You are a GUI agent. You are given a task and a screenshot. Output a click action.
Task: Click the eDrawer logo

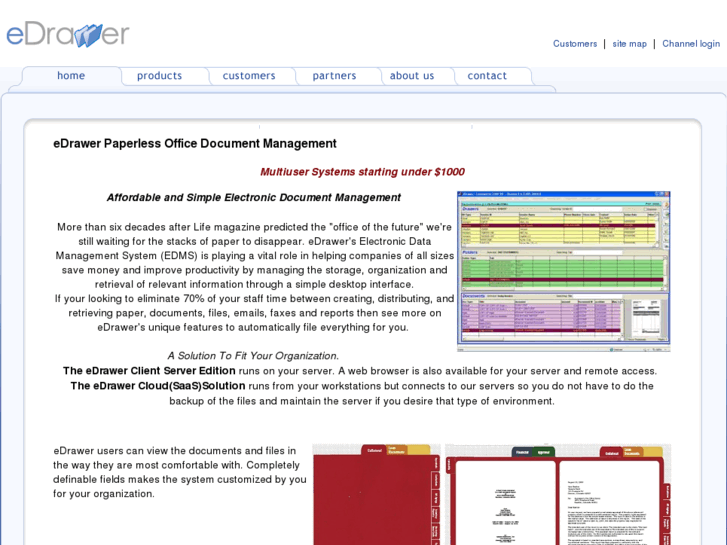68,35
